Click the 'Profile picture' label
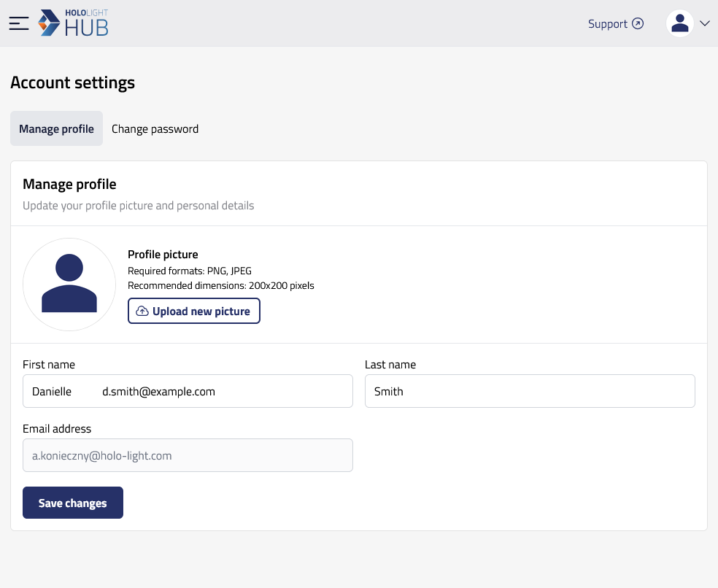This screenshot has height=588, width=718. pyautogui.click(x=163, y=255)
